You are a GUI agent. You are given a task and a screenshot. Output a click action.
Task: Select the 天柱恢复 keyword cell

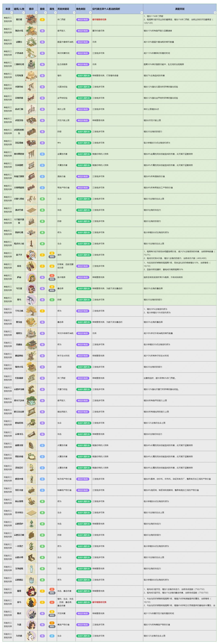tap(66, 614)
